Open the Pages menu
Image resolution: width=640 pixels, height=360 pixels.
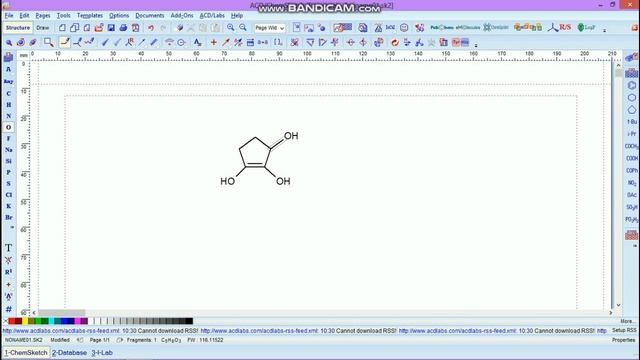(43, 16)
